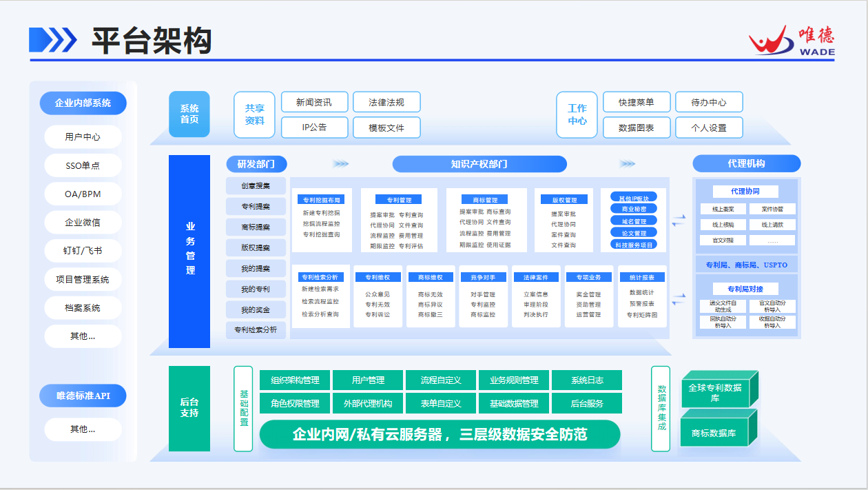Click 商标异议 under 商标维权
The image size is (868, 490).
pyautogui.click(x=431, y=304)
